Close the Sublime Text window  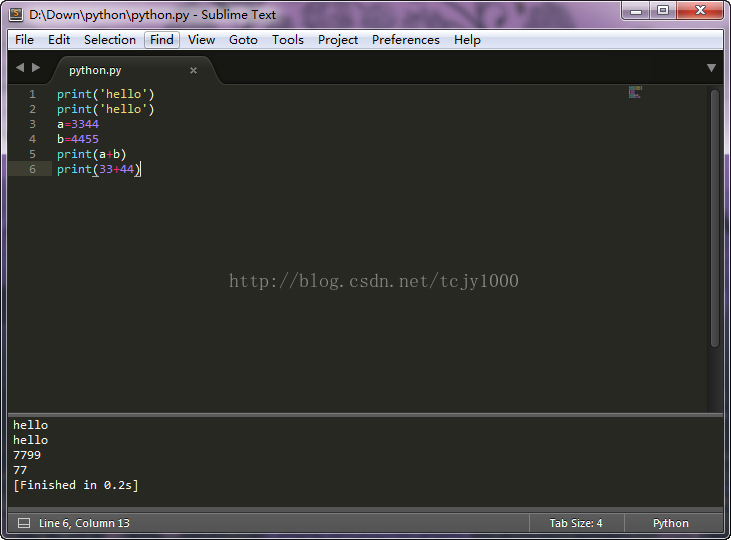(700, 11)
